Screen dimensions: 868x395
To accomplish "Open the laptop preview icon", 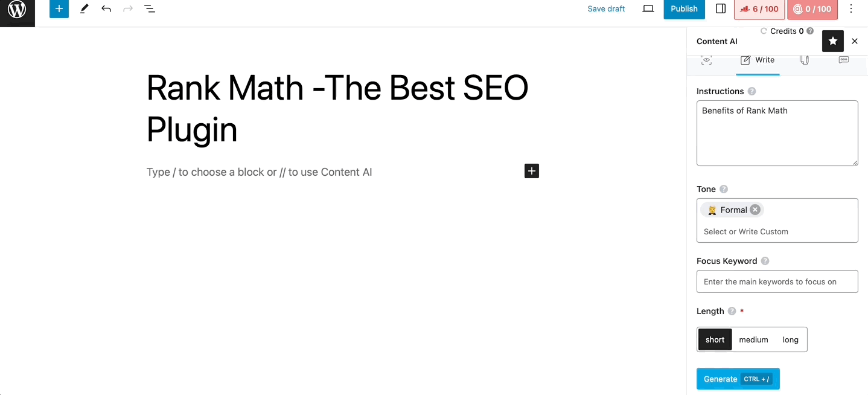I will pos(648,9).
